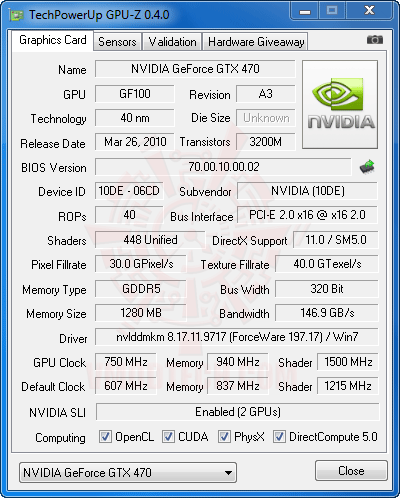Open the NVIDIA GeForce GTX 470 dropdown
The image size is (400, 498).
point(128,472)
